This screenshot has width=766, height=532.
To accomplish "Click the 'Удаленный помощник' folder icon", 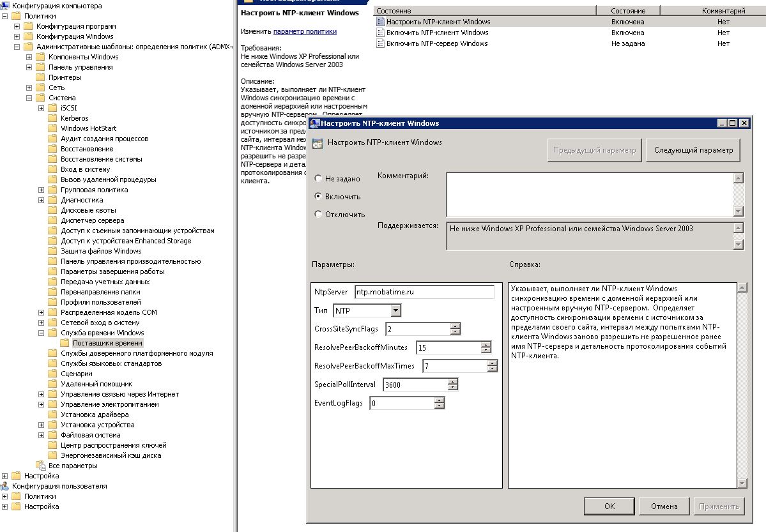I will tap(52, 384).
